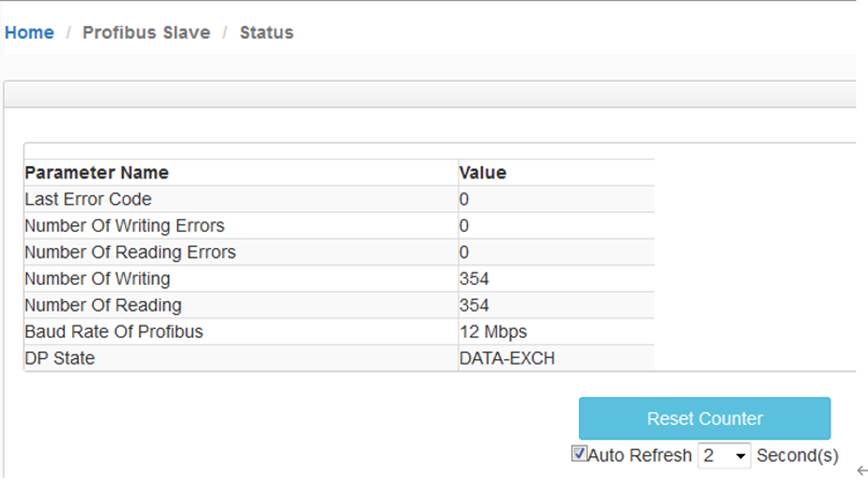Click the Auto Refresh label text
The width and height of the screenshot is (868, 480).
pyautogui.click(x=639, y=456)
